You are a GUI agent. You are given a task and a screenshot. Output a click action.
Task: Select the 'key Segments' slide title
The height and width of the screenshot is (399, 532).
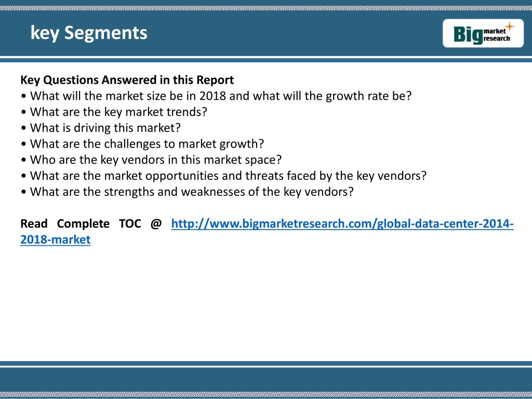point(89,33)
